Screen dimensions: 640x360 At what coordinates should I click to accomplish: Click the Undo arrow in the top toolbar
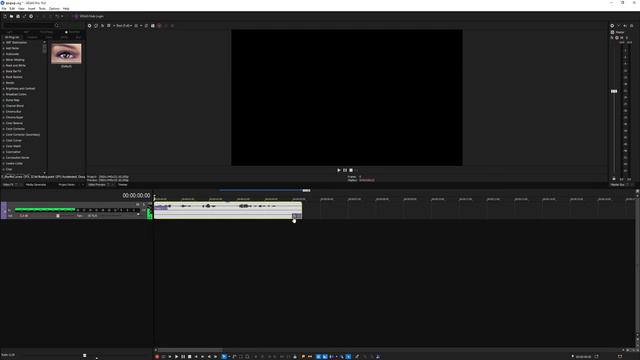pos(57,16)
